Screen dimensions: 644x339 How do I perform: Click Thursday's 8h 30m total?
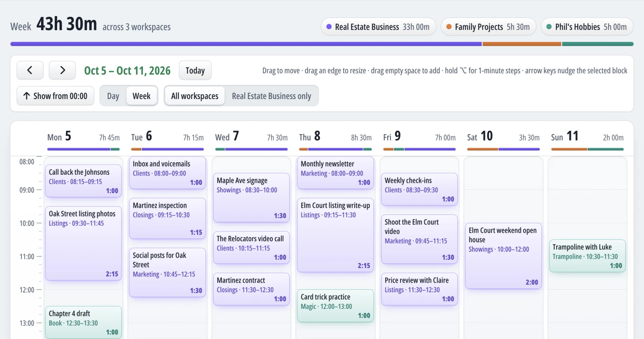click(361, 138)
